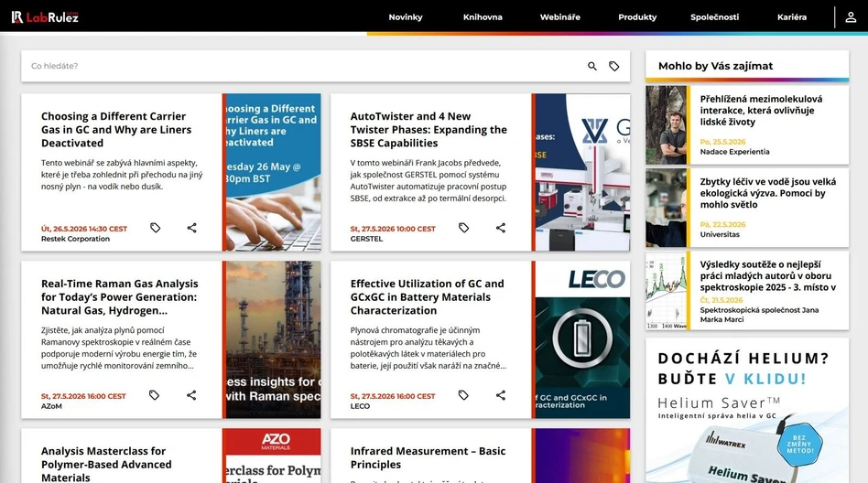Click 'Nadace Experientia' source label

[x=734, y=152]
